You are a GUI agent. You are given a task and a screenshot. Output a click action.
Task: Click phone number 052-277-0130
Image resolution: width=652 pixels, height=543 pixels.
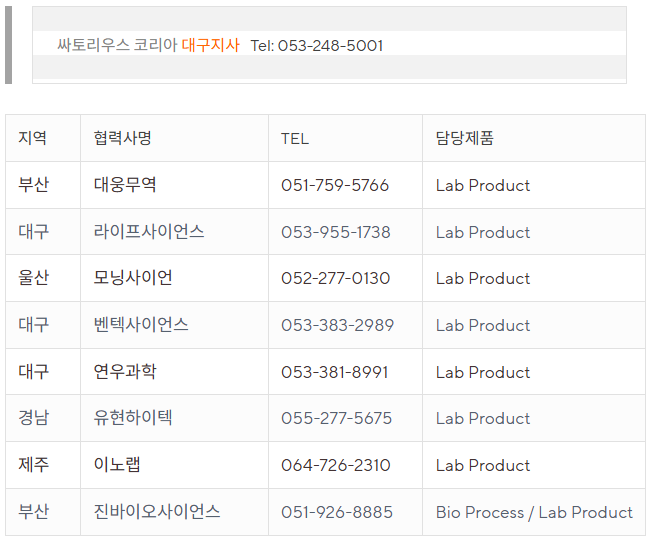336,279
